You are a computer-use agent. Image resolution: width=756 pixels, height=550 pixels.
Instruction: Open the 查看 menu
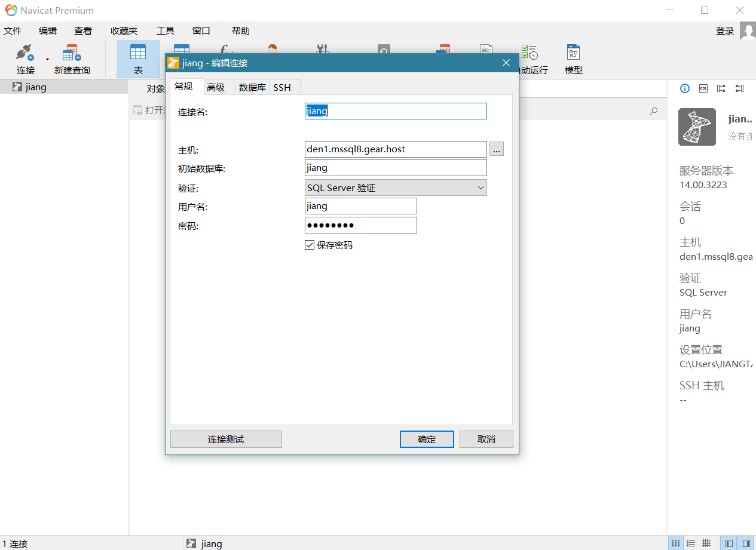coord(83,30)
